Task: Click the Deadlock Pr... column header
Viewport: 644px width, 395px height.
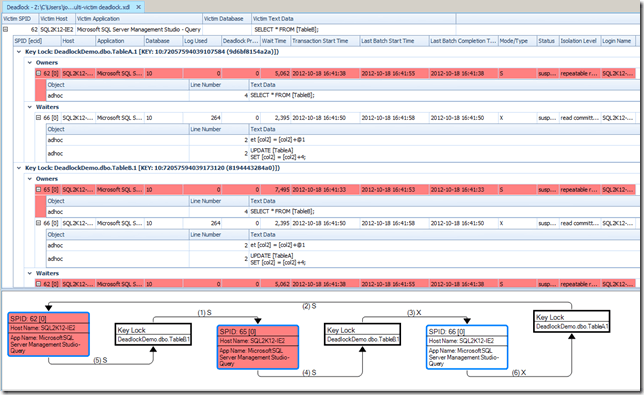Action: [241, 41]
